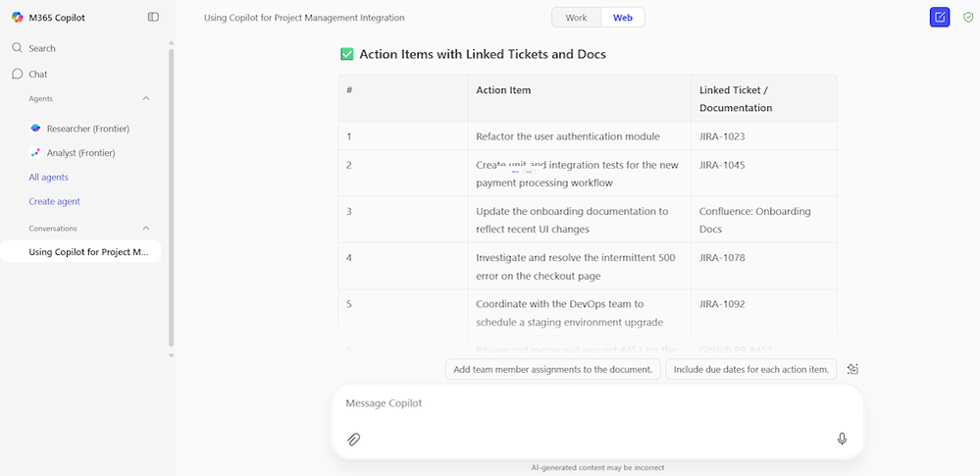Click the green checkmark heading icon
The image size is (980, 476).
pyautogui.click(x=347, y=54)
